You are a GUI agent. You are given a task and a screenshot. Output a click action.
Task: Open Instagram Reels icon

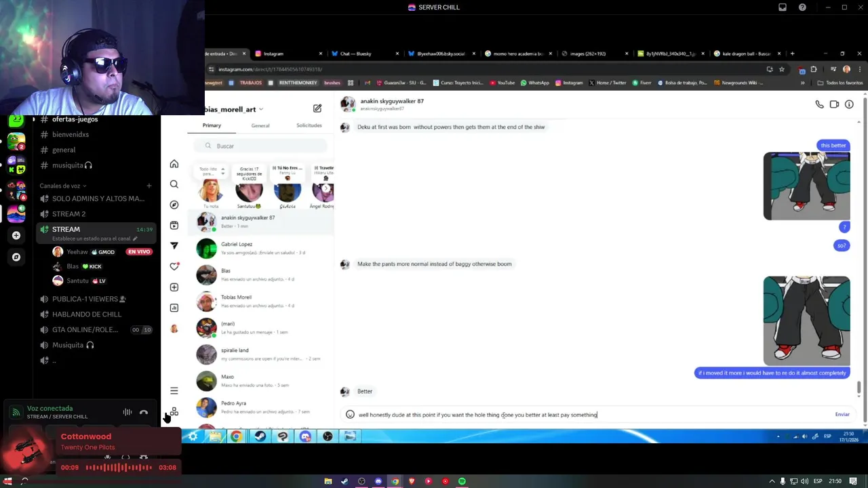(x=174, y=225)
